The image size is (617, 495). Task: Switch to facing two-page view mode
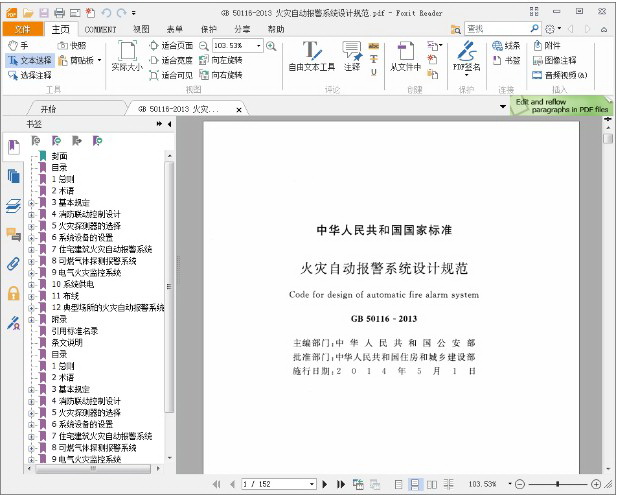(430, 484)
